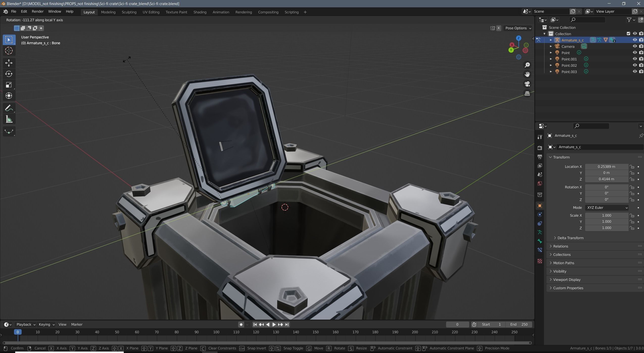The image size is (644, 353).
Task: Pick the Rotate tool in viewport toolbar
Action: tap(9, 74)
